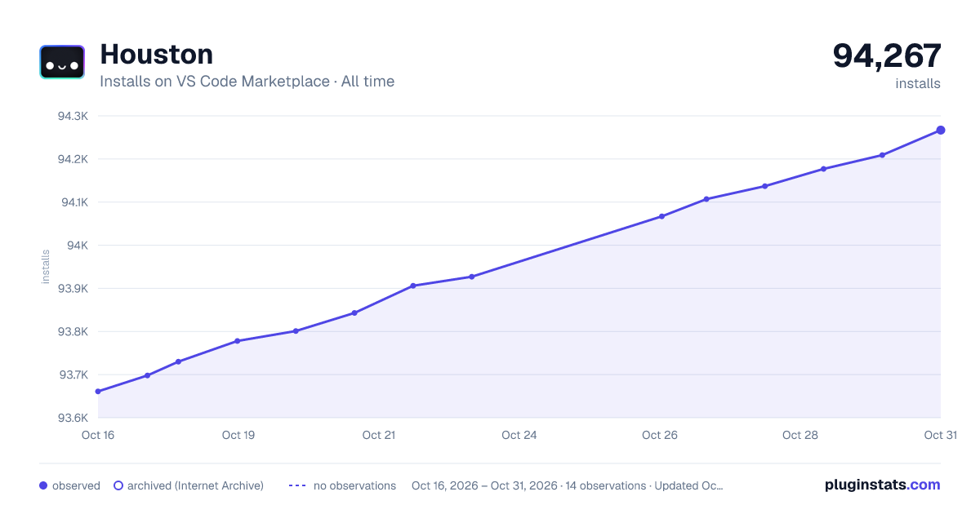Click the 94.2K y-axis label
Viewport: 980px width, 514px height.
(73, 159)
